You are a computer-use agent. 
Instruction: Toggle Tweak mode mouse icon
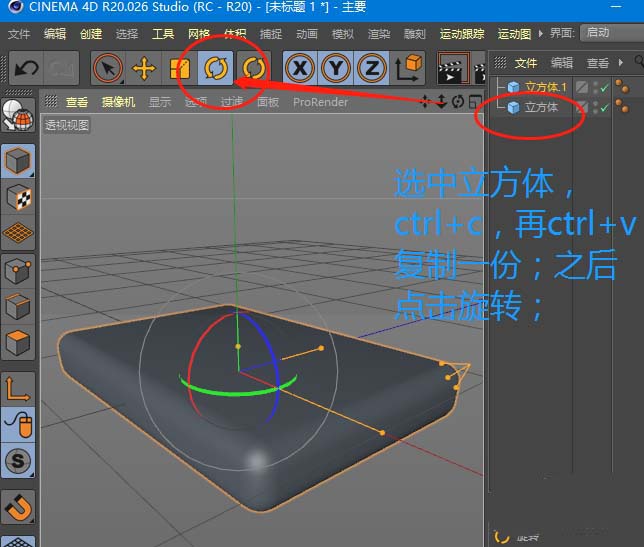pyautogui.click(x=18, y=425)
